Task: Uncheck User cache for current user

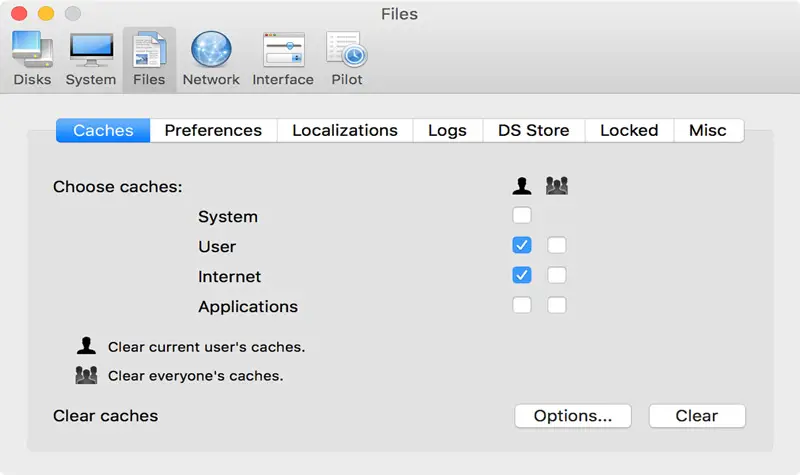Action: pos(522,246)
